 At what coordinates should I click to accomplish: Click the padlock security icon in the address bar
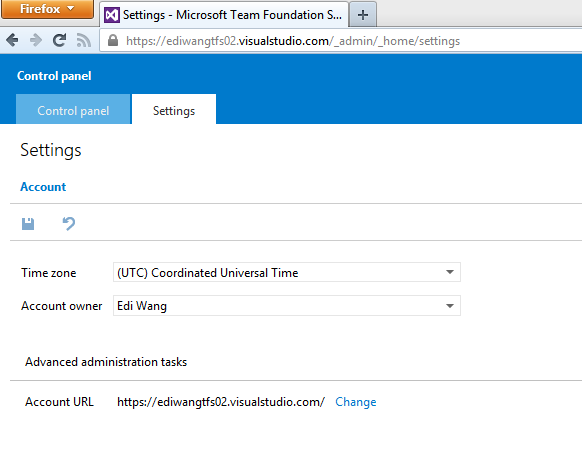click(113, 40)
